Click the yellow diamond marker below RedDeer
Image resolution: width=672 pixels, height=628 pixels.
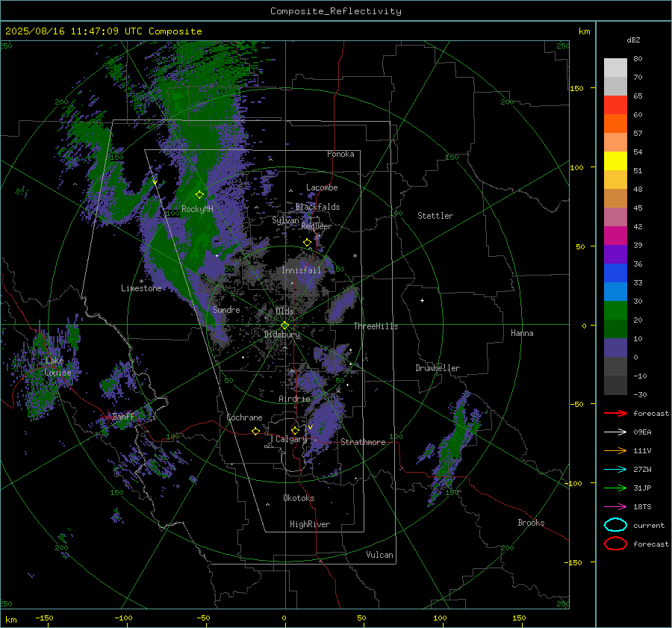pos(307,243)
